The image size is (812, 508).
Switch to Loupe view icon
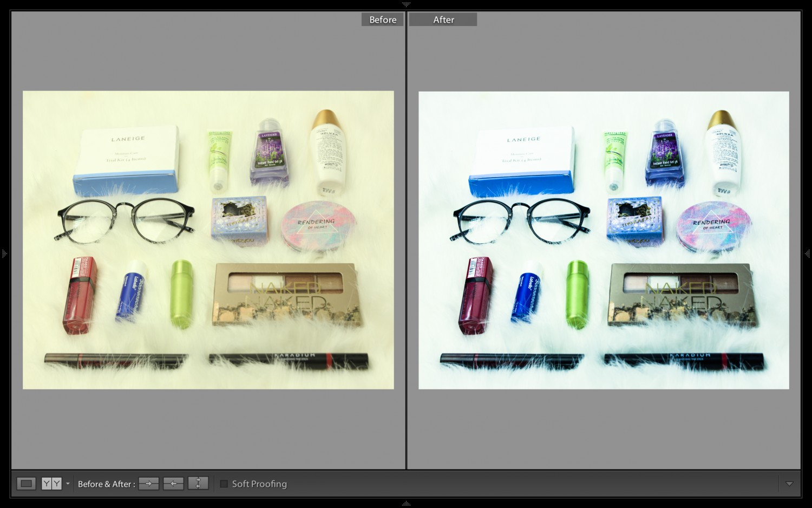[x=26, y=484]
